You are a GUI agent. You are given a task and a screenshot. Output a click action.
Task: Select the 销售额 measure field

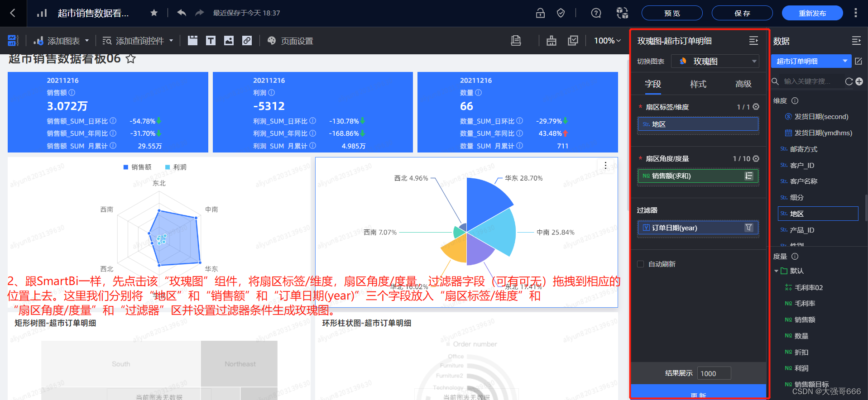point(805,319)
